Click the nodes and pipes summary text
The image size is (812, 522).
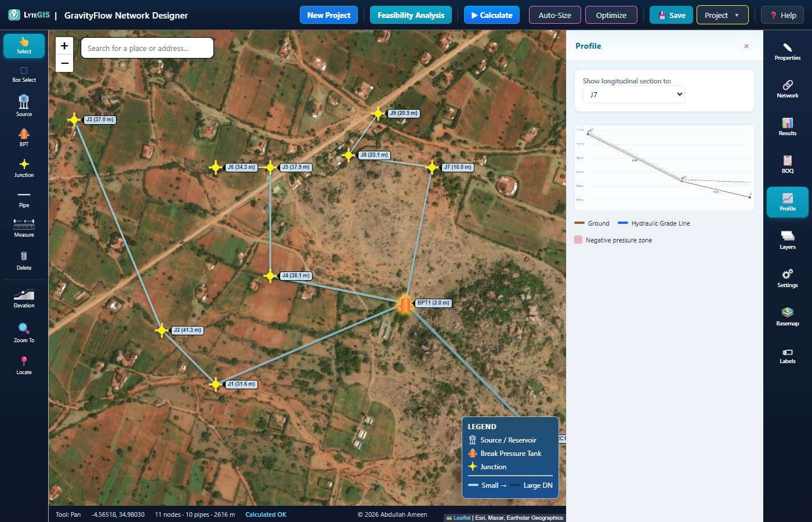(x=195, y=514)
